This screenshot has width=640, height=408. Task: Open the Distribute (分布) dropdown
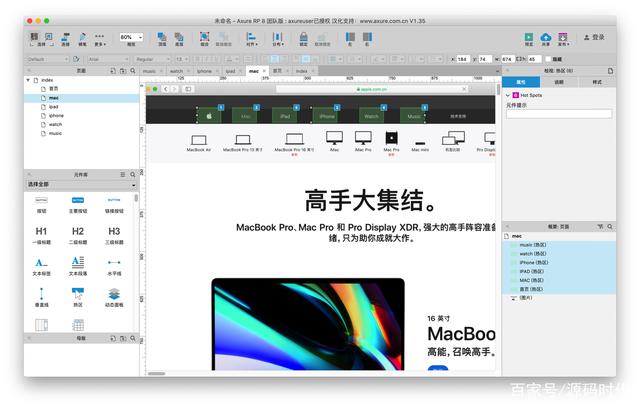278,39
